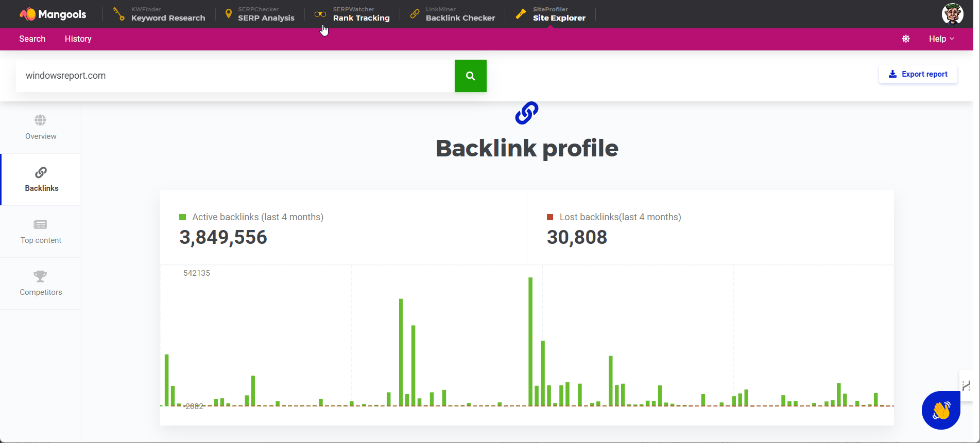Click the blue link icon above Backlink profile
Screen dimensions: 980x443
pos(527,113)
